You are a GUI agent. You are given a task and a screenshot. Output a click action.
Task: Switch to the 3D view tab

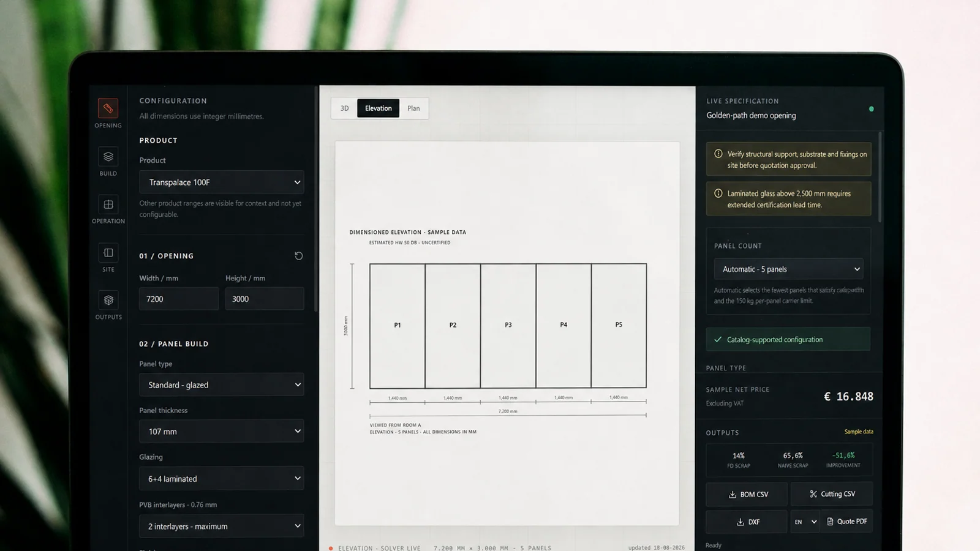[345, 108]
